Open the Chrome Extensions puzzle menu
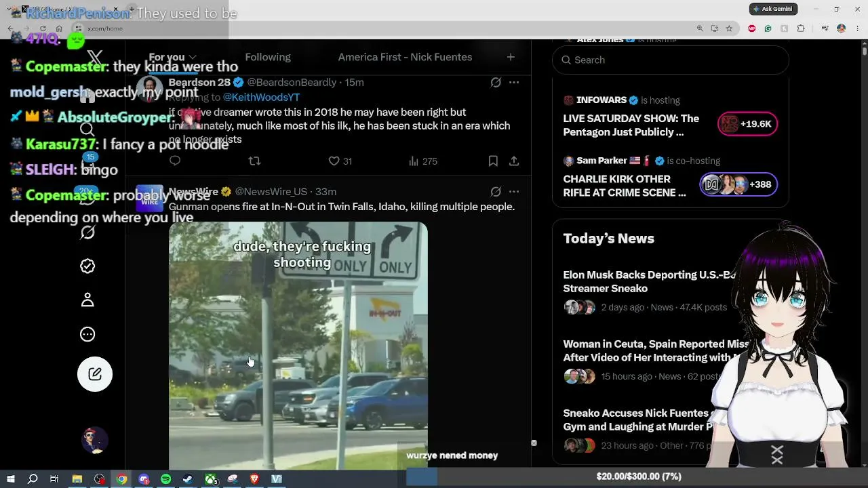This screenshot has width=868, height=488. point(801,28)
